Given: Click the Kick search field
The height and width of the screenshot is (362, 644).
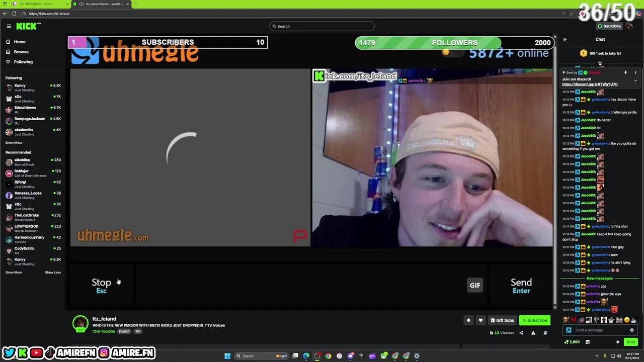Looking at the screenshot, I should pos(322,26).
